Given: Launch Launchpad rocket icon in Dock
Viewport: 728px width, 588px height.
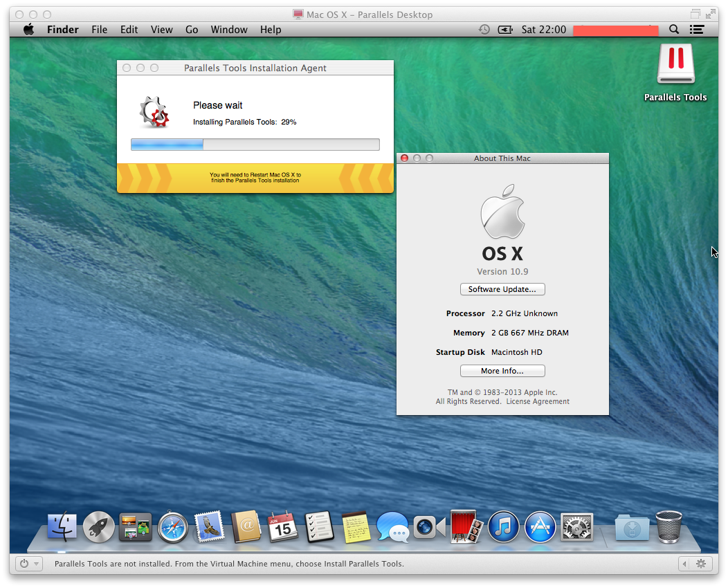Looking at the screenshot, I should pos(98,527).
